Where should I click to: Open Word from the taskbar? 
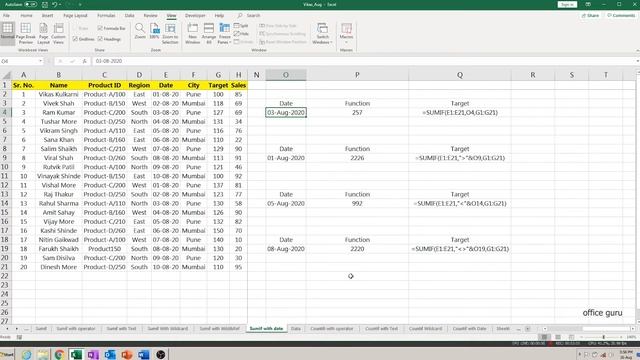pos(143,354)
